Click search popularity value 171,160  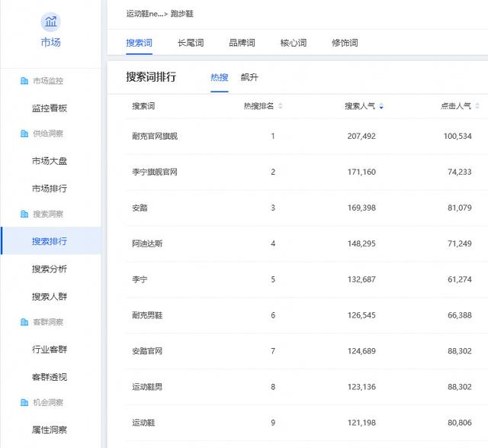click(361, 172)
